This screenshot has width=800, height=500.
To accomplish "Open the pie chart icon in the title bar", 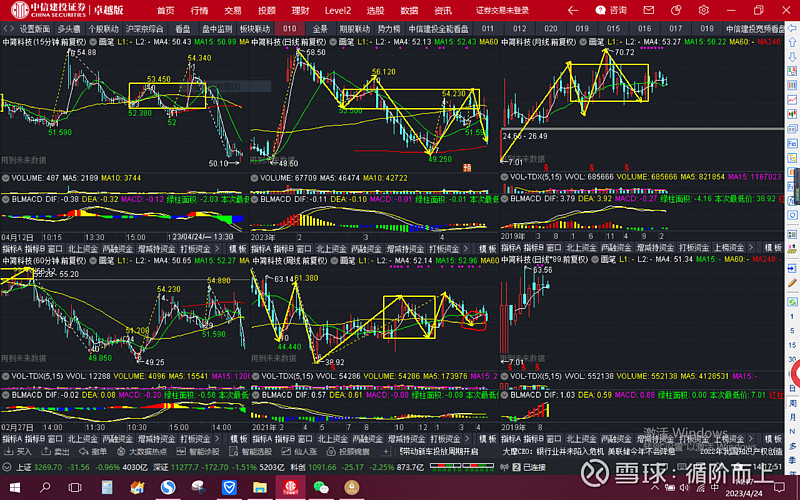I will [x=676, y=10].
